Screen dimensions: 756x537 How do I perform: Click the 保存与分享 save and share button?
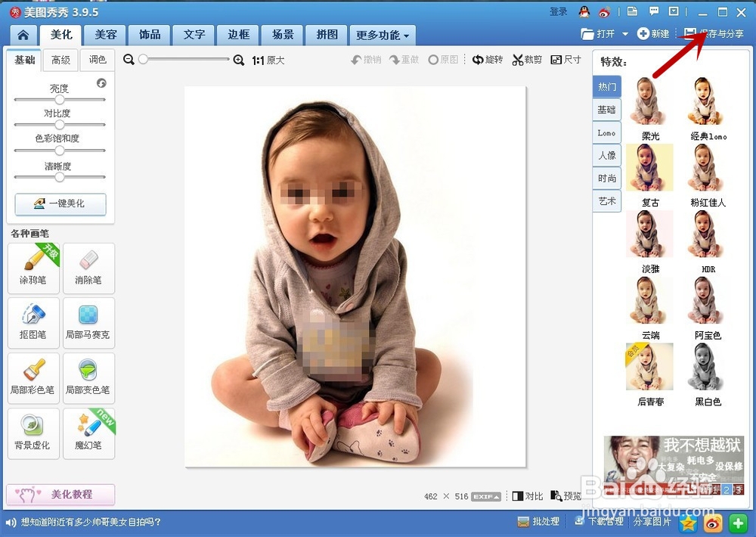[714, 33]
